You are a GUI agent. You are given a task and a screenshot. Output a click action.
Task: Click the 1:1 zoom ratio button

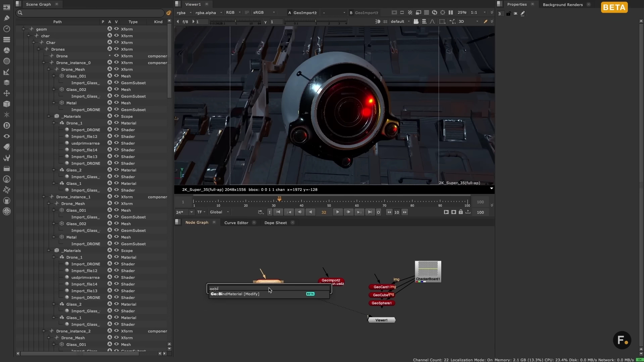[474, 12]
